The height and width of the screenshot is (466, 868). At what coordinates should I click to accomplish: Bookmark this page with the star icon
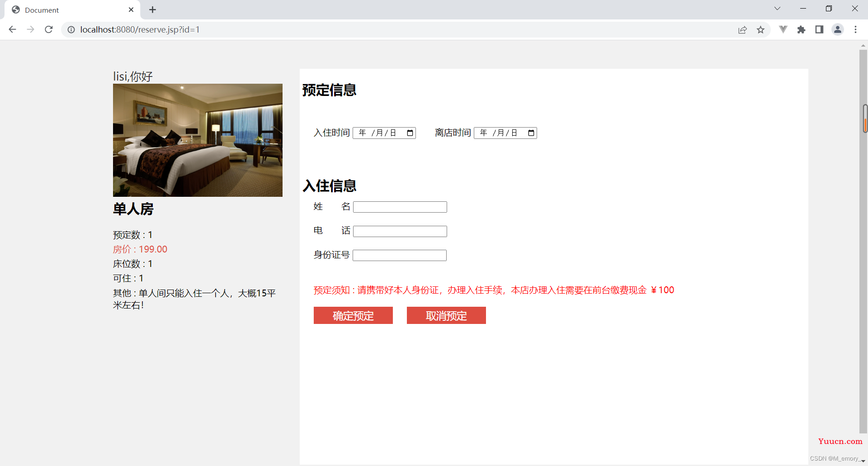(x=760, y=30)
